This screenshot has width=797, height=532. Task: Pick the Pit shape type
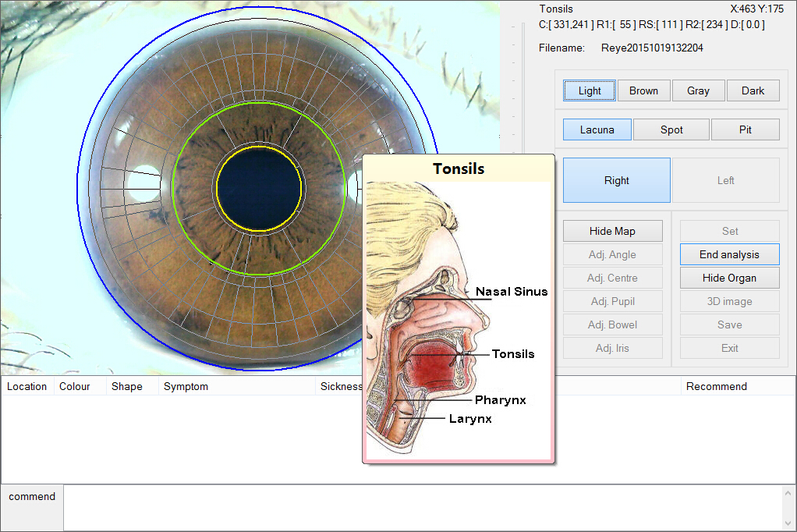tap(745, 129)
